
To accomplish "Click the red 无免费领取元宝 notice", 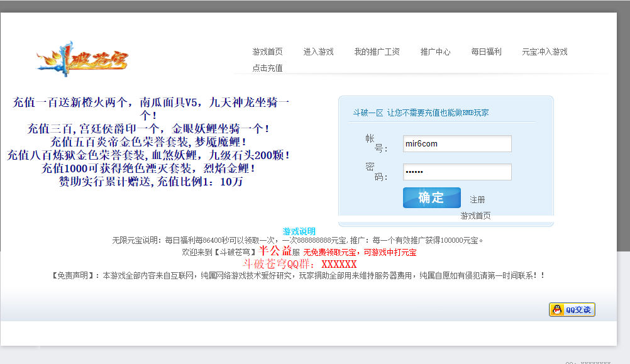I will click(359, 252).
